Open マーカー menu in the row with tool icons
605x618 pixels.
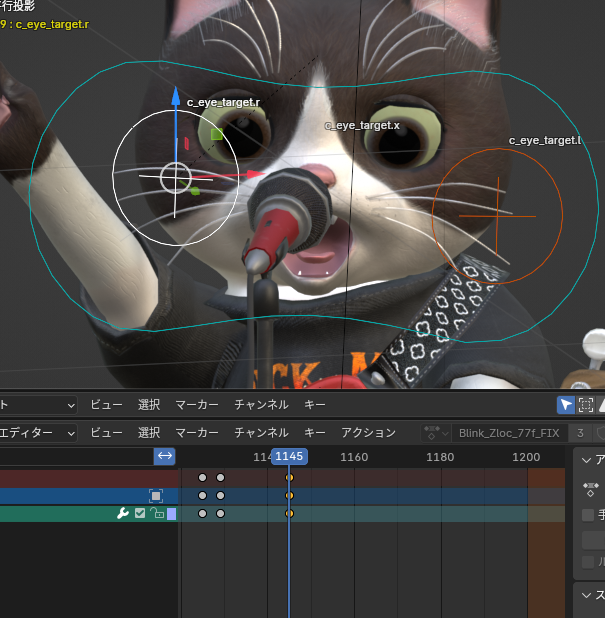click(197, 405)
